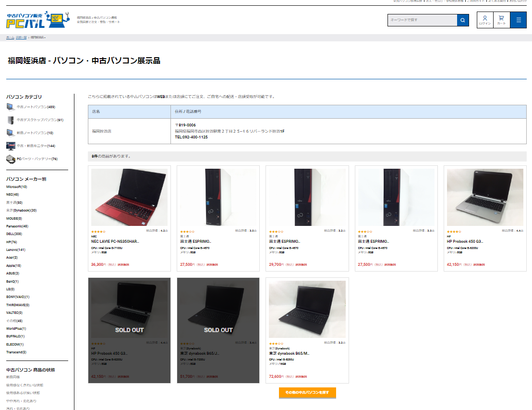This screenshot has width=532, height=410.
Task: Click the 36,300円 price text
Action: [x=99, y=264]
